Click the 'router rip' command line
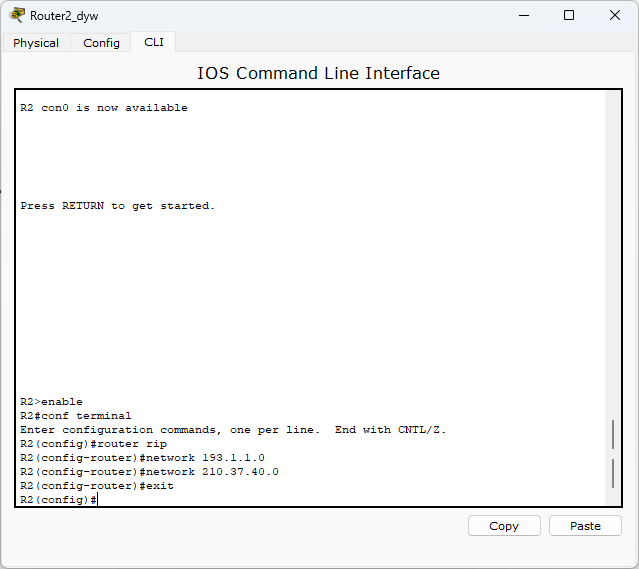This screenshot has height=569, width=639. point(94,444)
